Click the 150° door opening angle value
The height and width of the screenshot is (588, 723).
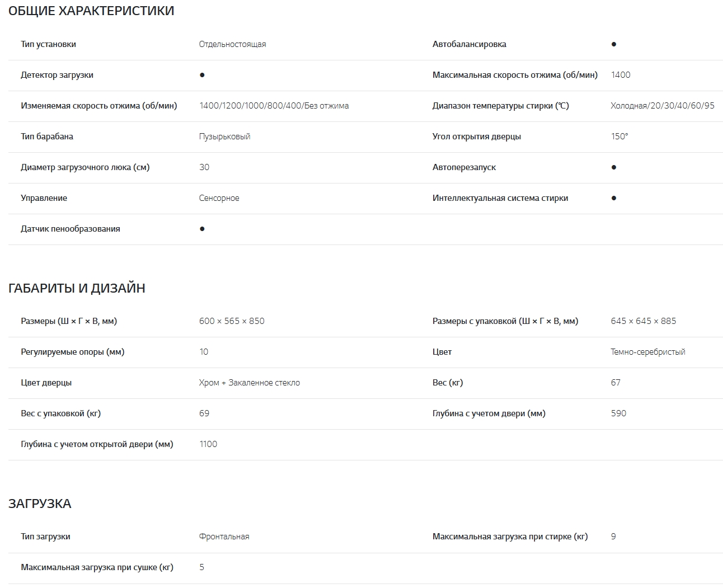[619, 137]
